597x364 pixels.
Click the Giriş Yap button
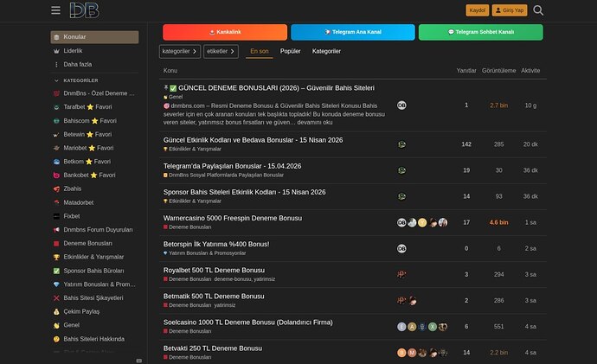[510, 10]
